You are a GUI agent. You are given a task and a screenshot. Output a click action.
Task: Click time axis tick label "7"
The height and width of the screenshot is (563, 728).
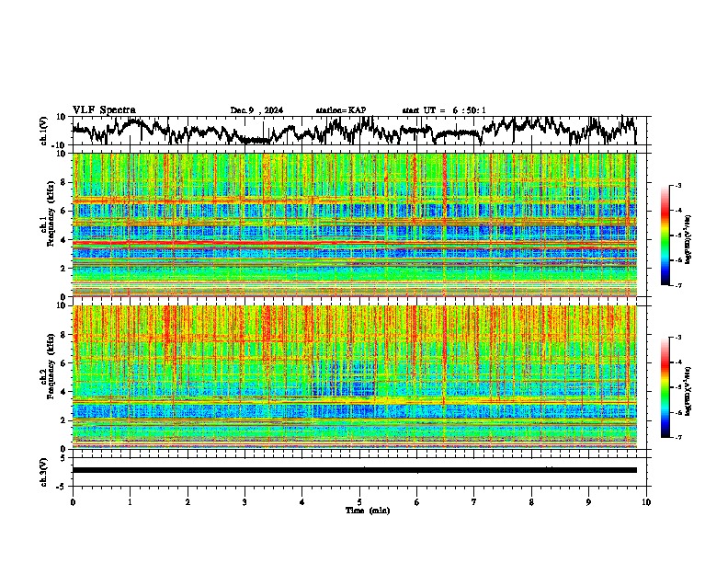[x=474, y=502]
